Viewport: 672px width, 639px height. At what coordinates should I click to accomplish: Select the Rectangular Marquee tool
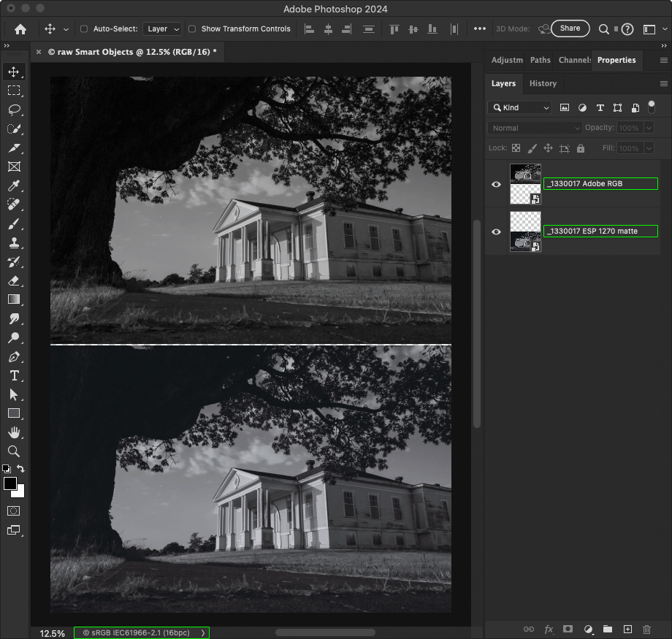tap(14, 91)
